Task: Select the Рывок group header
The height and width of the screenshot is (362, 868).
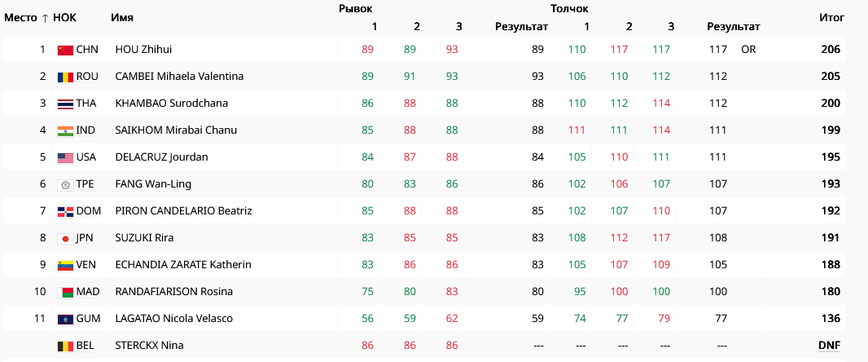Action: tap(355, 8)
